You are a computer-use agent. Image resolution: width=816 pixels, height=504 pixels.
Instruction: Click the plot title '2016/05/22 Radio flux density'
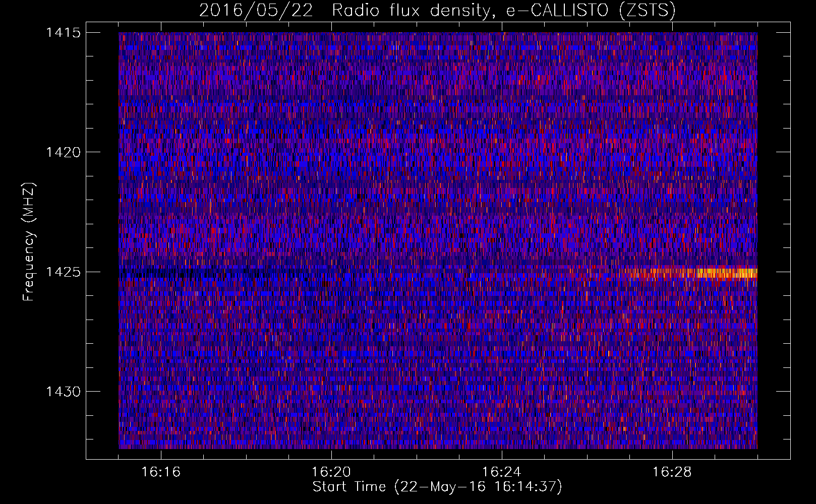click(437, 10)
